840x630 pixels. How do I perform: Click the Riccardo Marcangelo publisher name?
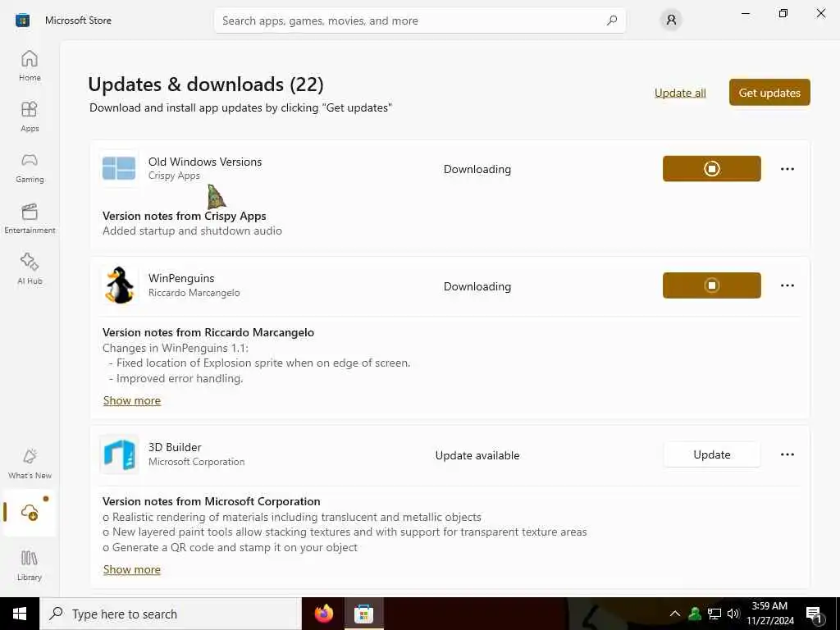coord(194,293)
